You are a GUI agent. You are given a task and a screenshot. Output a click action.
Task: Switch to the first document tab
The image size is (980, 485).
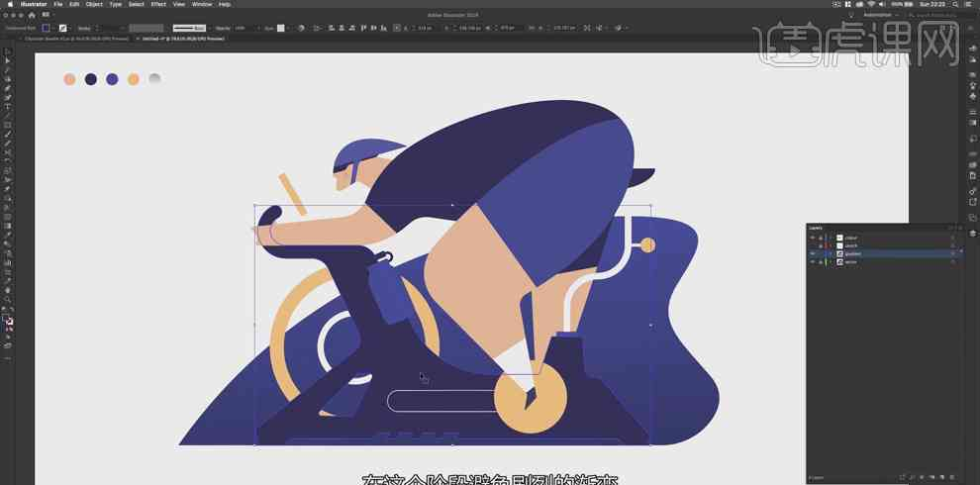[74, 39]
